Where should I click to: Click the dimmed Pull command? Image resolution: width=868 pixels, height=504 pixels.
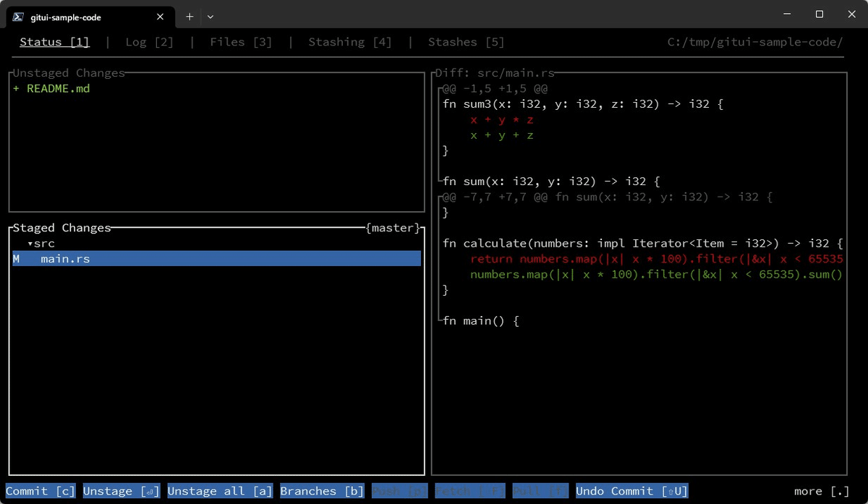(540, 491)
